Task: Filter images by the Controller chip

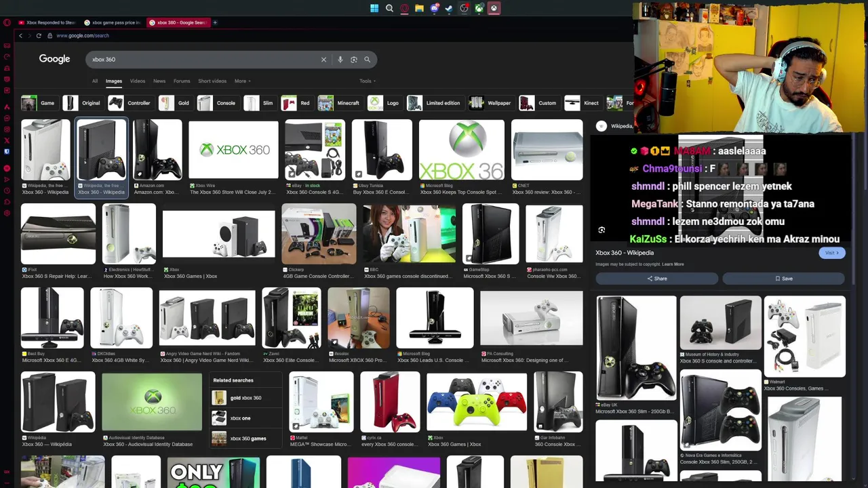Action: click(130, 103)
